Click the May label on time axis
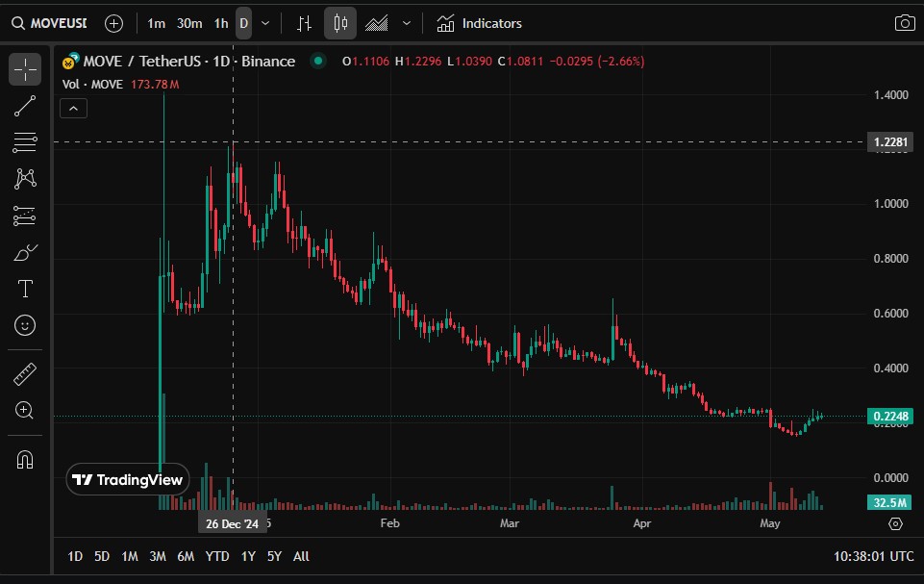 [769, 523]
